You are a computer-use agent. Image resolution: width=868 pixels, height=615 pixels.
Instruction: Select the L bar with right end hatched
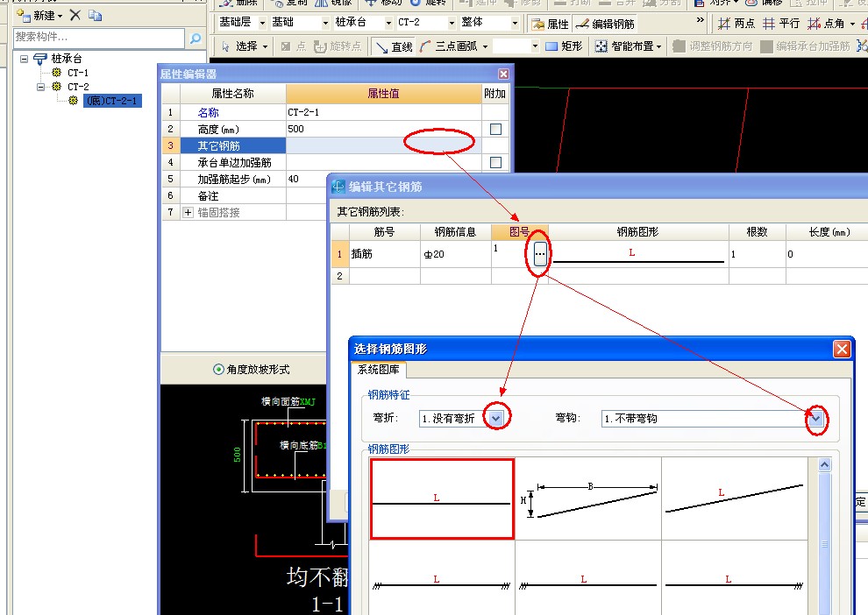point(734,577)
